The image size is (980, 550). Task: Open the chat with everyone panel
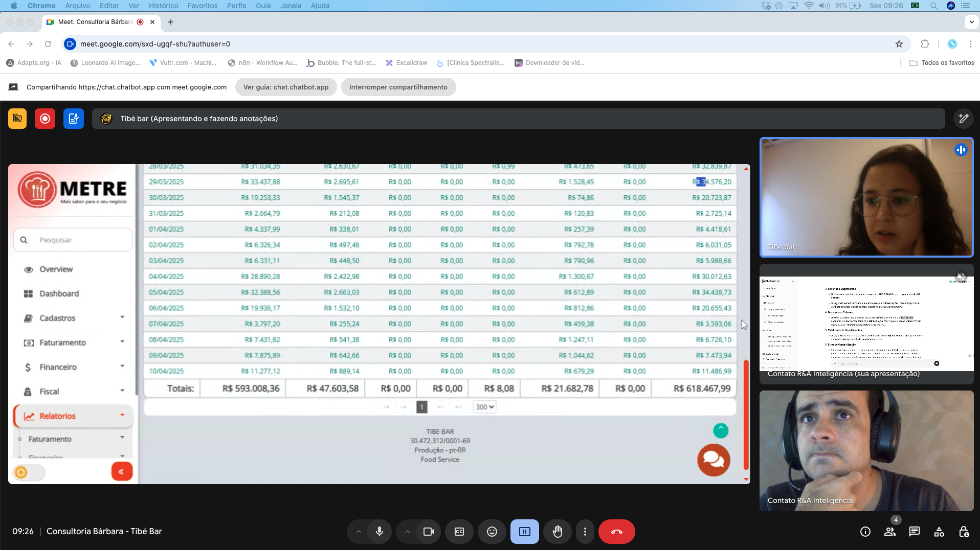pos(915,532)
